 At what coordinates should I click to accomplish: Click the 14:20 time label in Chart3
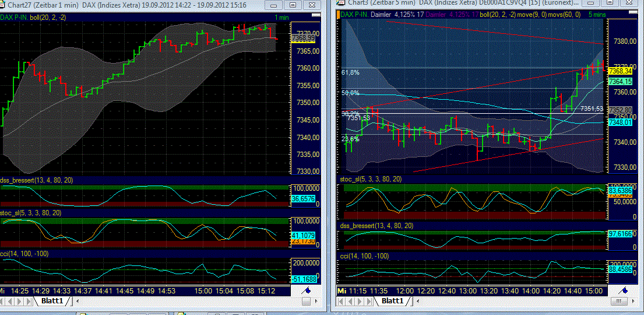pyautogui.click(x=552, y=290)
